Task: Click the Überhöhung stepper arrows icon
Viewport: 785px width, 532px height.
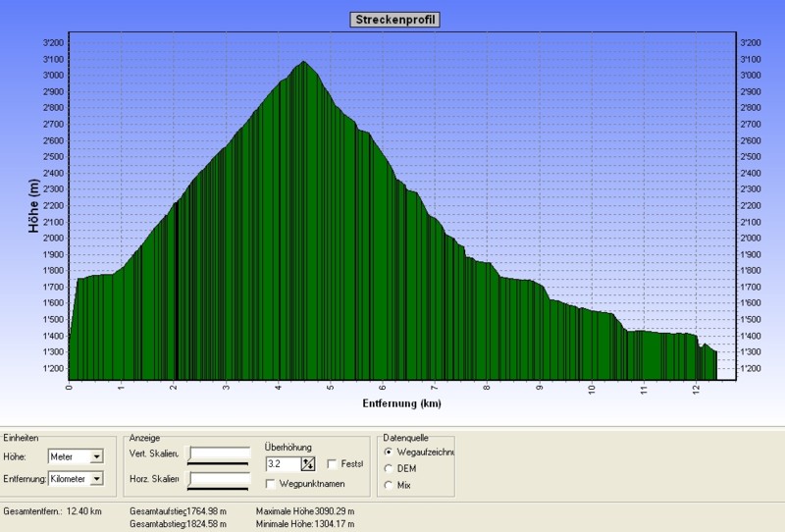Action: [307, 464]
